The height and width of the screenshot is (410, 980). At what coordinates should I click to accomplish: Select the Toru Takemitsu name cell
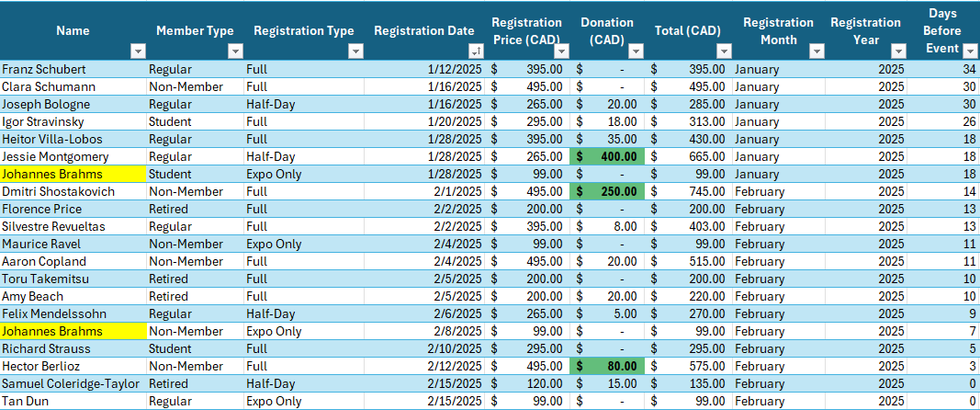(x=73, y=279)
